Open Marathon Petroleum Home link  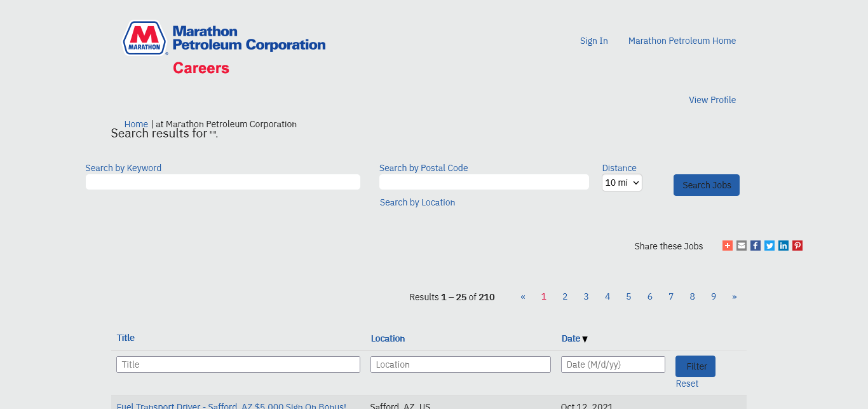(x=682, y=41)
